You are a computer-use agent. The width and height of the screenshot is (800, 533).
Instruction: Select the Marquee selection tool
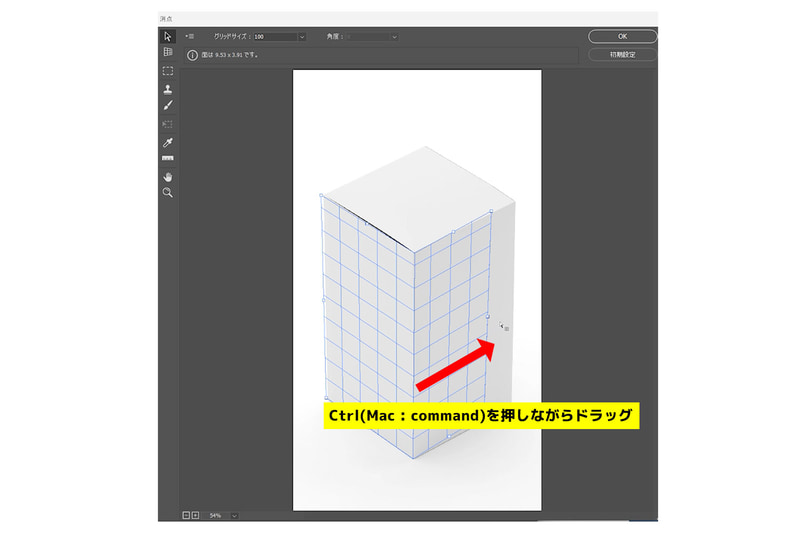coord(168,71)
